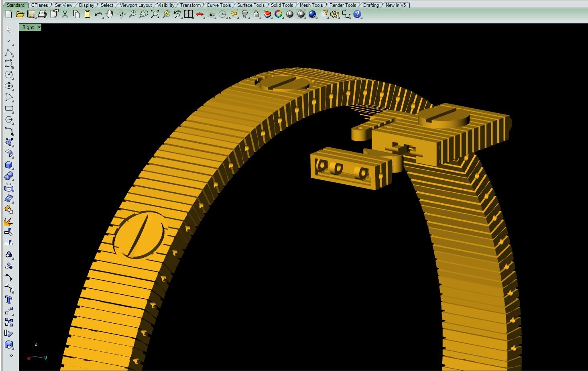Choose the Text object tool
Image resolution: width=588 pixels, height=371 pixels.
tap(8, 300)
